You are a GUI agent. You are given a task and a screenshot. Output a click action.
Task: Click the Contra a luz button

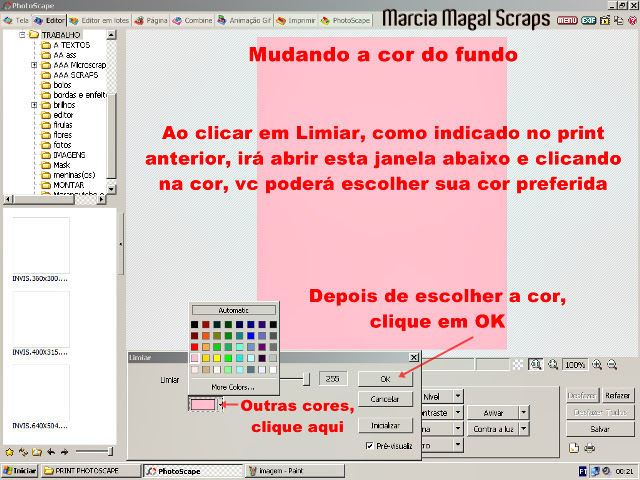click(x=493, y=429)
